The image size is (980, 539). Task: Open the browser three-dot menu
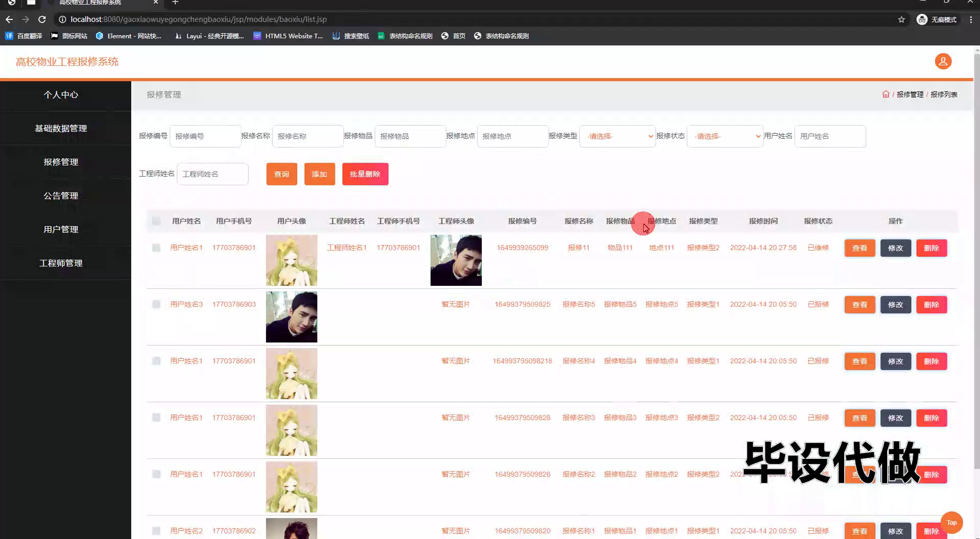[x=971, y=19]
